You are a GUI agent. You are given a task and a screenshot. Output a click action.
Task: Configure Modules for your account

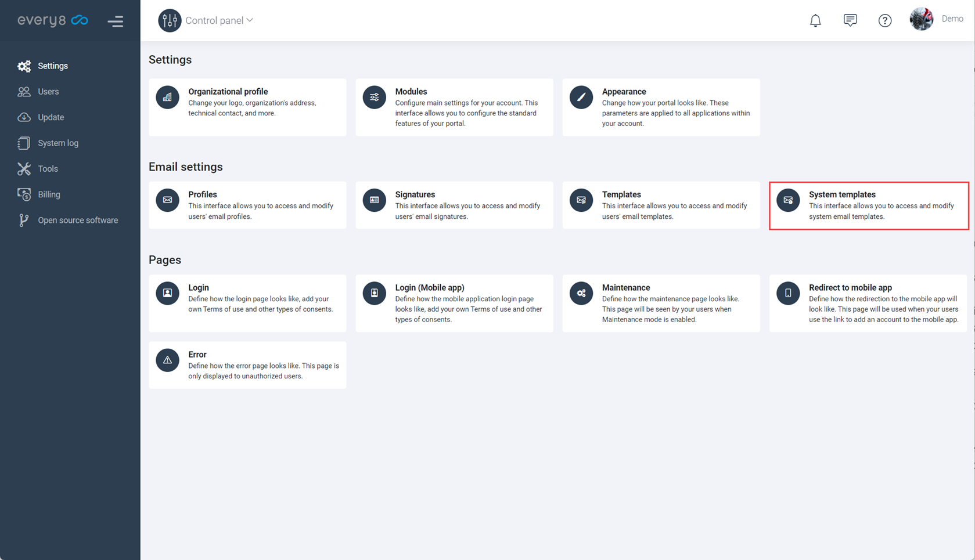[x=454, y=107]
